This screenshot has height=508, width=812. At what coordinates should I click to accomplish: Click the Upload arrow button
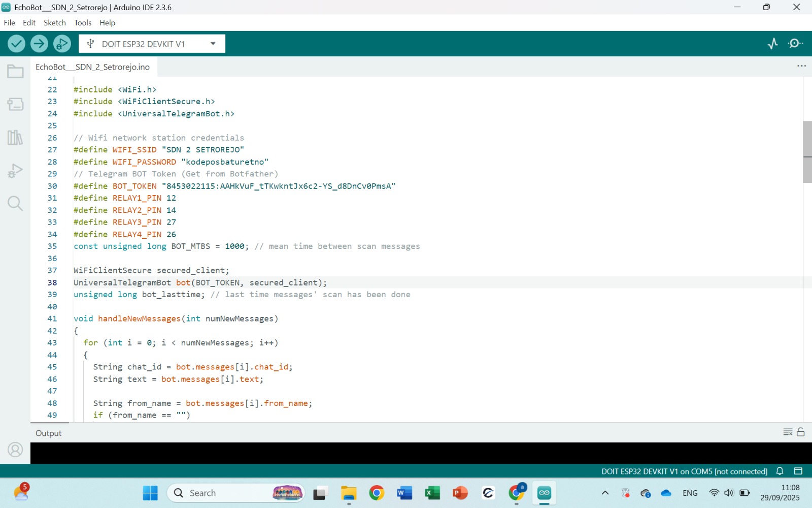tap(39, 44)
